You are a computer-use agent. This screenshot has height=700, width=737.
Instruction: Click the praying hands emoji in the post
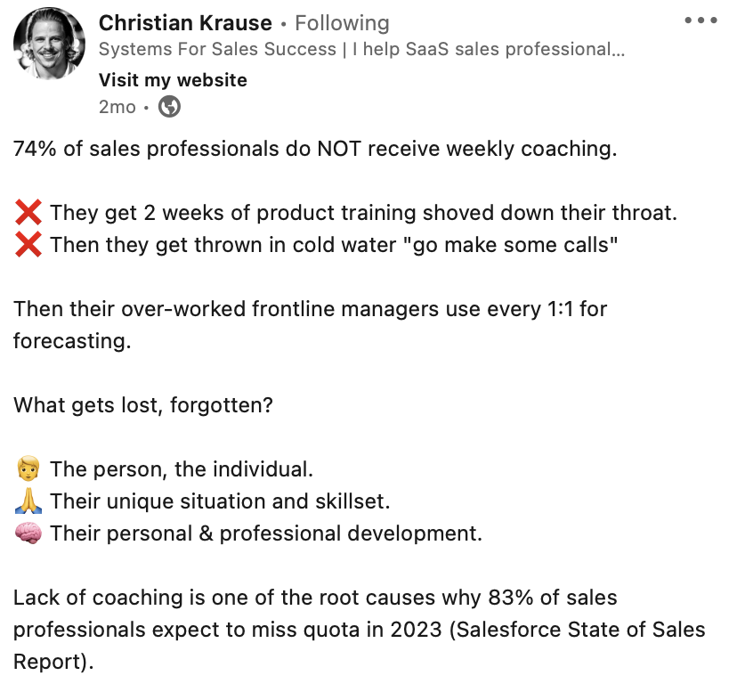click(26, 501)
